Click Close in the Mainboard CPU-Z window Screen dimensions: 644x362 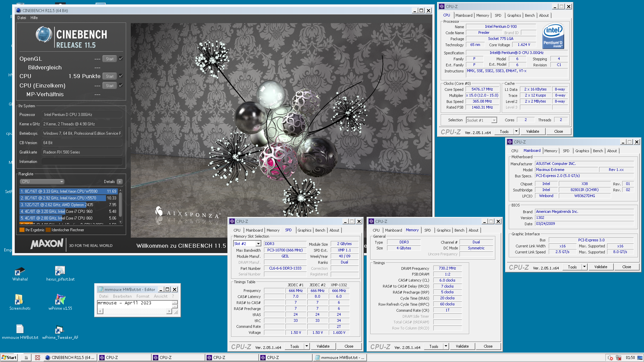627,267
